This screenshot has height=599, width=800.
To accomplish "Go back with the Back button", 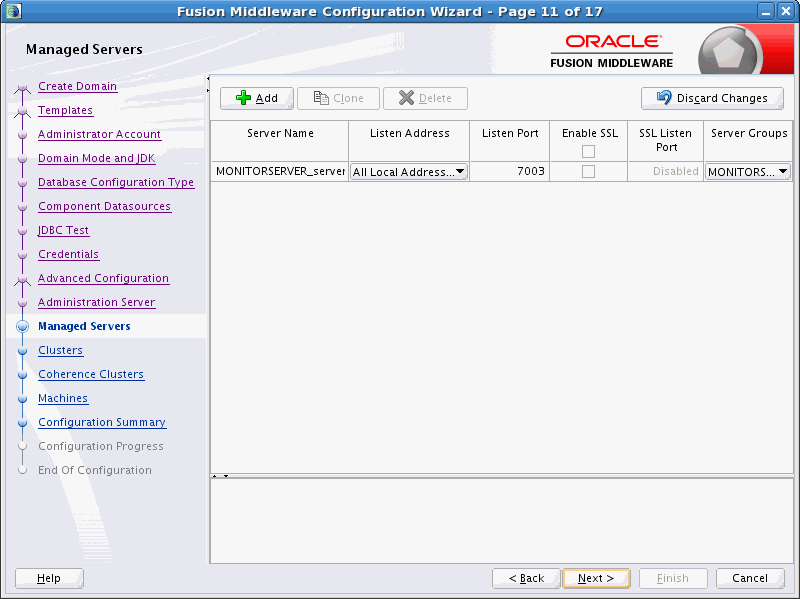I will (526, 578).
